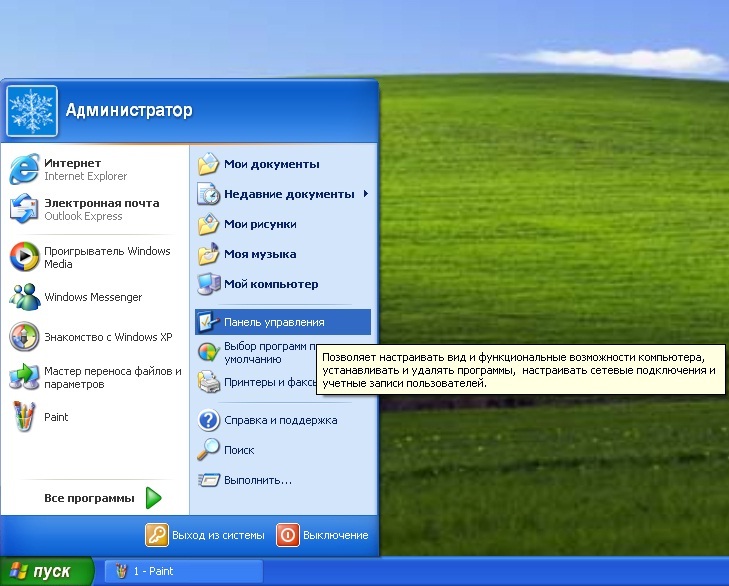Click the Мои рисунки folder icon
The image size is (729, 586).
[x=208, y=224]
